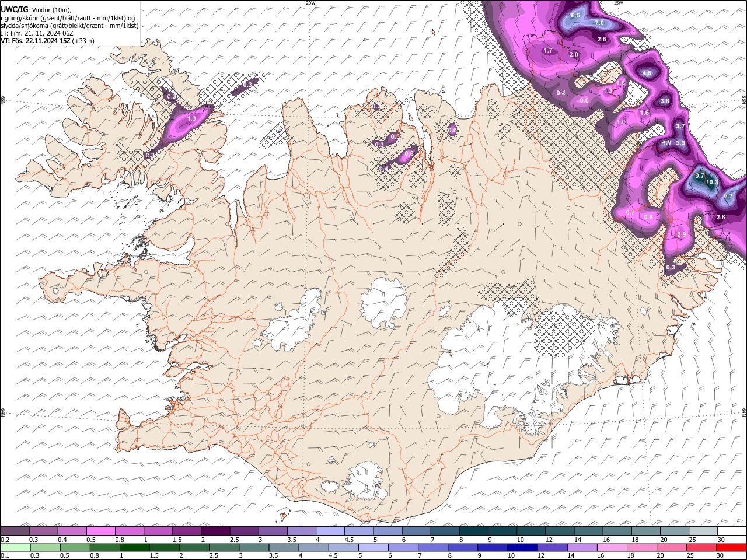Click the 2.0 precipitation value label

(574, 54)
